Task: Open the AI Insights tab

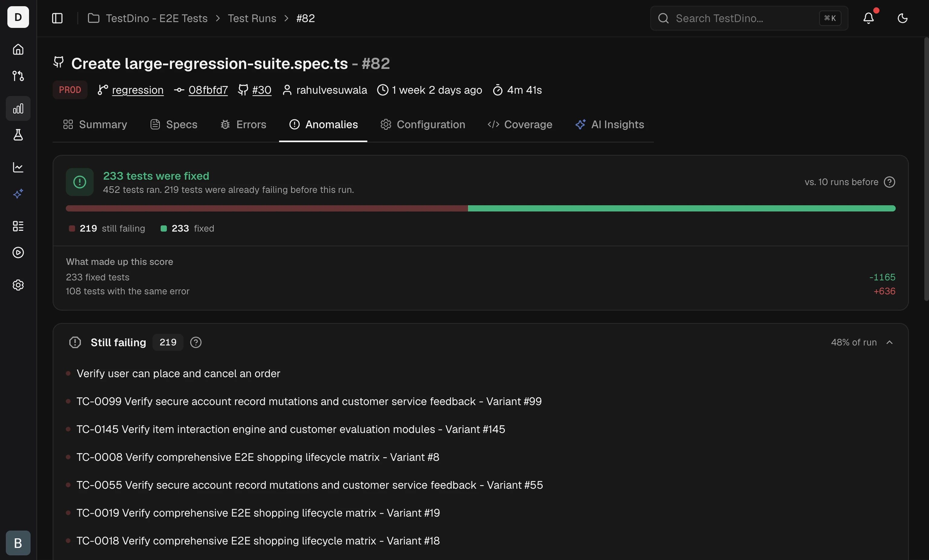Action: pyautogui.click(x=610, y=125)
